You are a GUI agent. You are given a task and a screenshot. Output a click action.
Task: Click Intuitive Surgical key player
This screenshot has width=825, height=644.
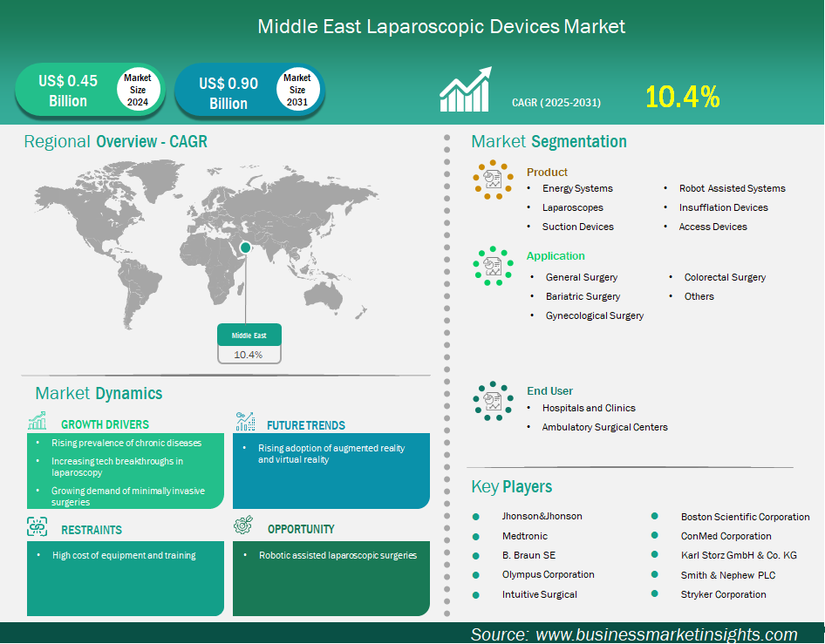[539, 594]
